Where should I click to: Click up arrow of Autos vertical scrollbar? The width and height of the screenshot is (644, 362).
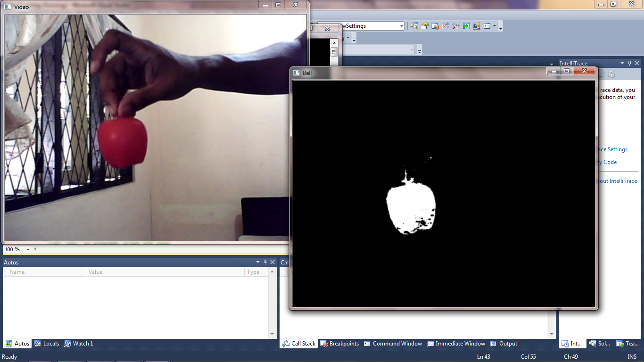pyautogui.click(x=272, y=272)
